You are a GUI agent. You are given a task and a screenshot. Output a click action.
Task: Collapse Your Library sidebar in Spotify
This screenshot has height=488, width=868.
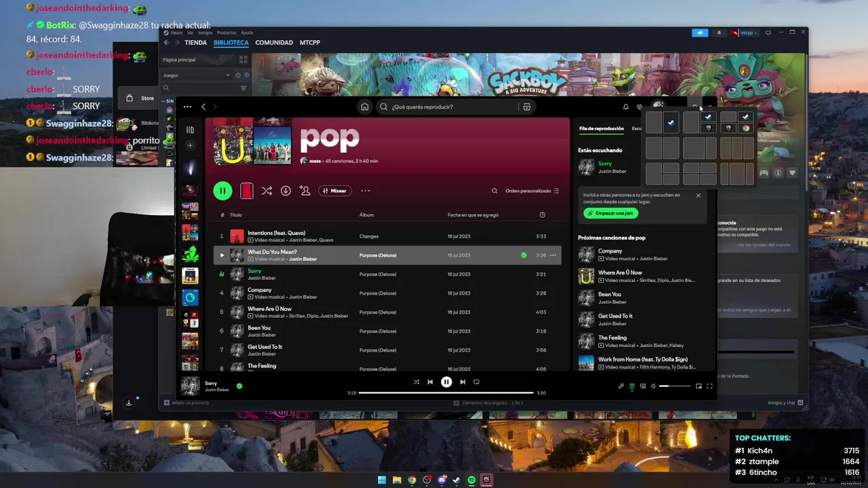point(190,129)
